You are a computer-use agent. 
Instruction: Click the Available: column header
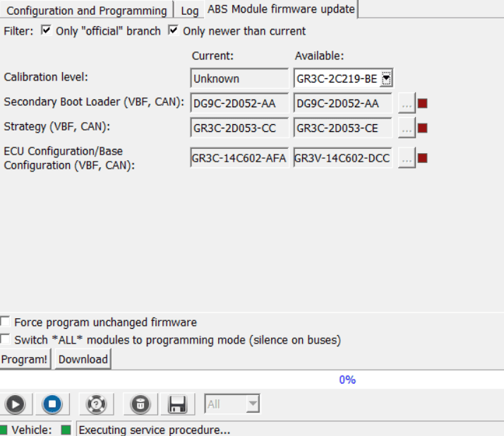pos(319,56)
